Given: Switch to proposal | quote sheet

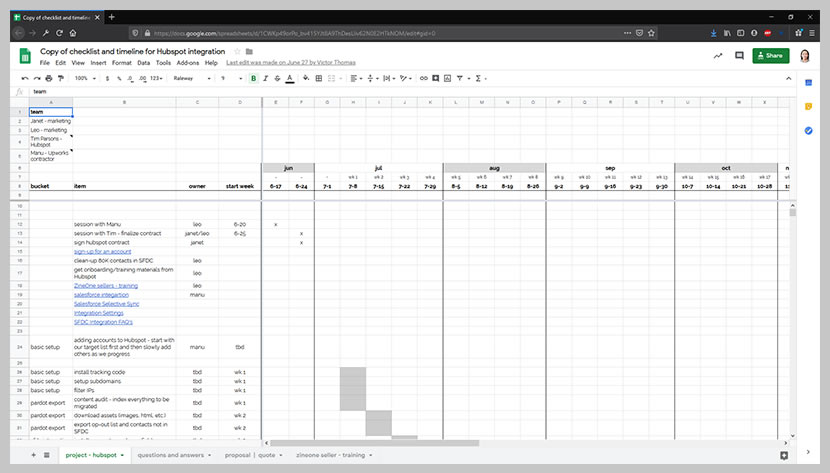Looking at the screenshot, I should pyautogui.click(x=250, y=455).
